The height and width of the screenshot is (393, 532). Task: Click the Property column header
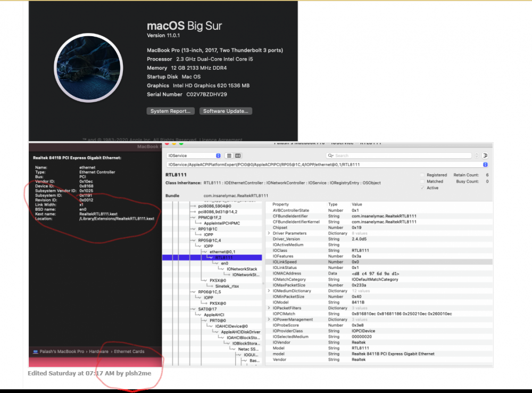pos(280,204)
